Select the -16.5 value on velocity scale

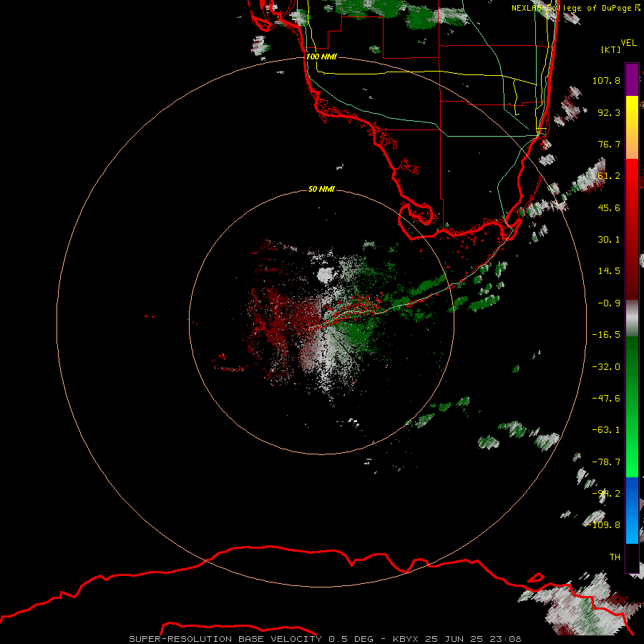point(606,335)
